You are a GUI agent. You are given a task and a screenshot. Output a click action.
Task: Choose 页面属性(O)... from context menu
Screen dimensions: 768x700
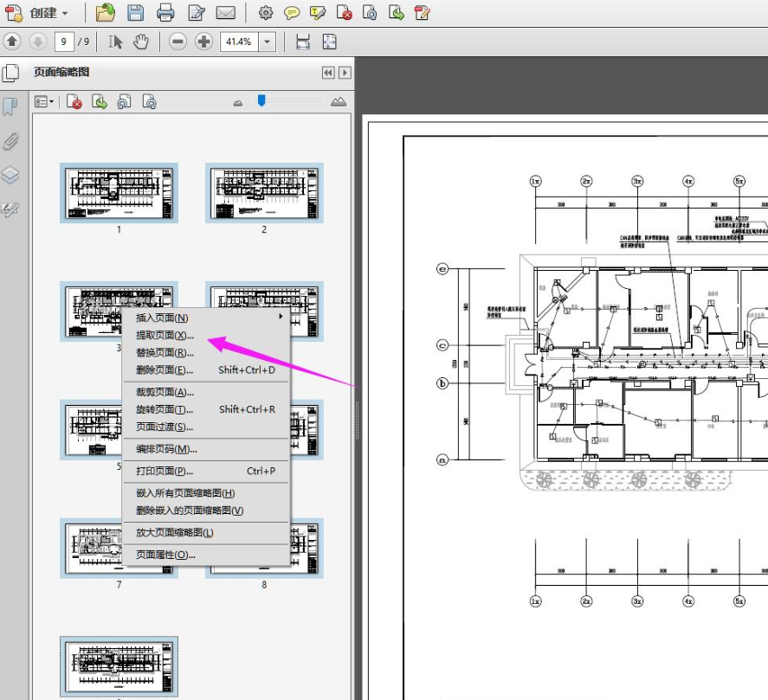206,555
